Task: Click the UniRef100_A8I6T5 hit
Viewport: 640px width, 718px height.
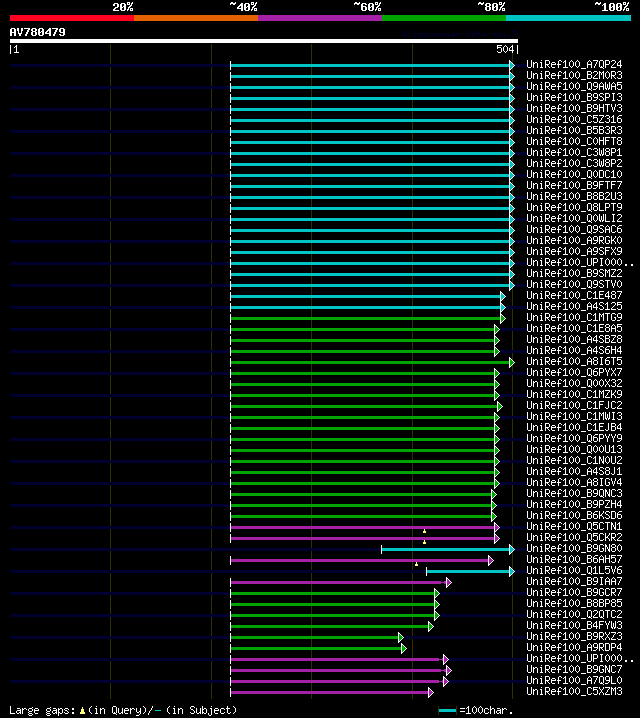Action: click(x=574, y=361)
